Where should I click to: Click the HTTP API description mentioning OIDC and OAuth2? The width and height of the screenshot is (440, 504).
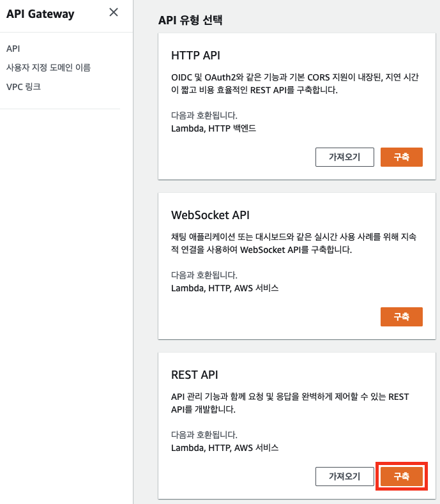pos(295,84)
